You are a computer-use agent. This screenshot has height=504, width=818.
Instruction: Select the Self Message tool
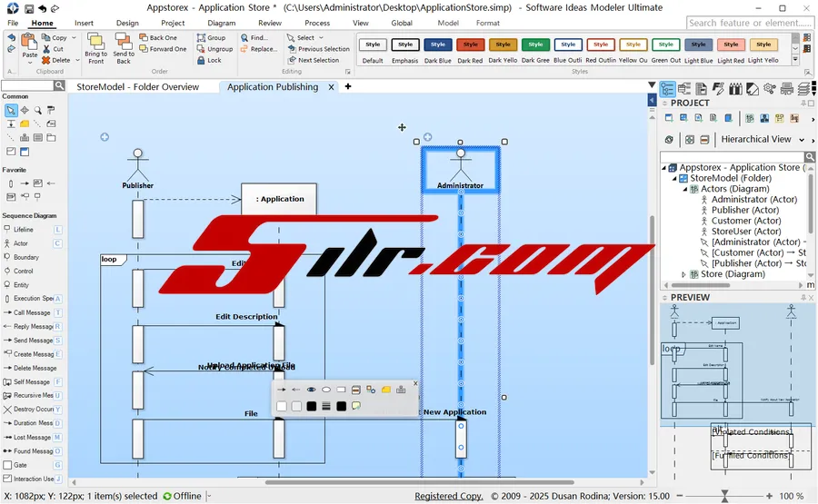(x=33, y=382)
